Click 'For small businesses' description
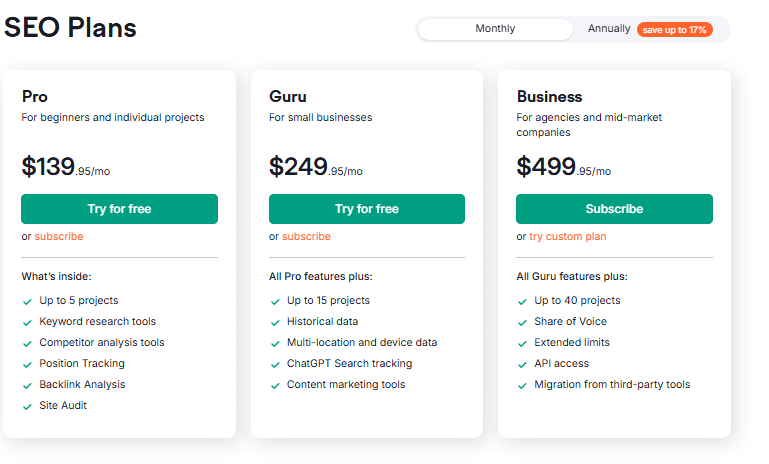The image size is (769, 464). point(321,118)
